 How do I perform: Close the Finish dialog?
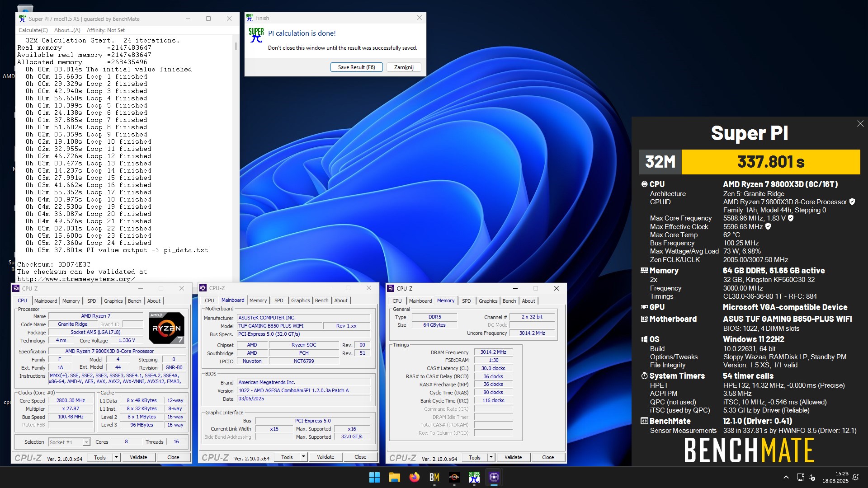click(420, 18)
